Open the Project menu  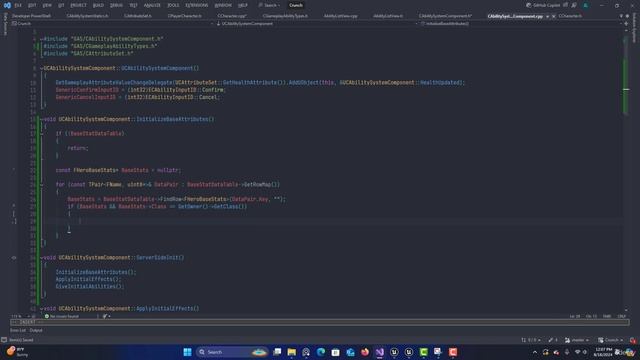point(78,5)
